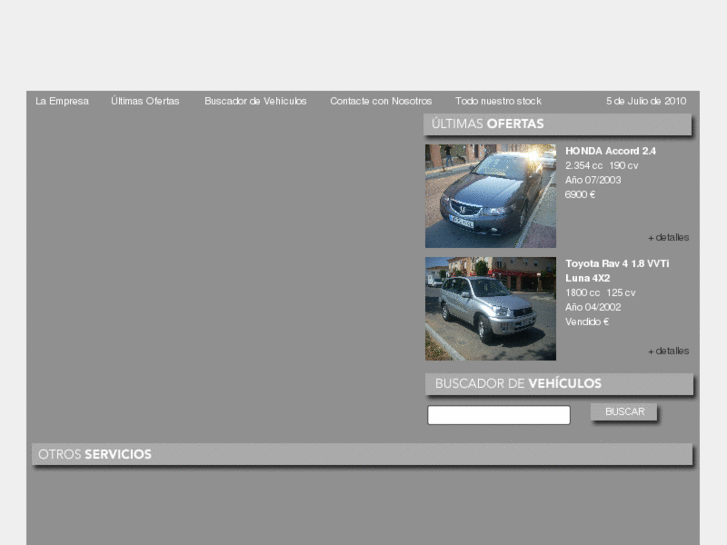Screen dimensions: 727x545
Task: View + detalles for the Toyota Rav 4
Action: [x=668, y=351]
